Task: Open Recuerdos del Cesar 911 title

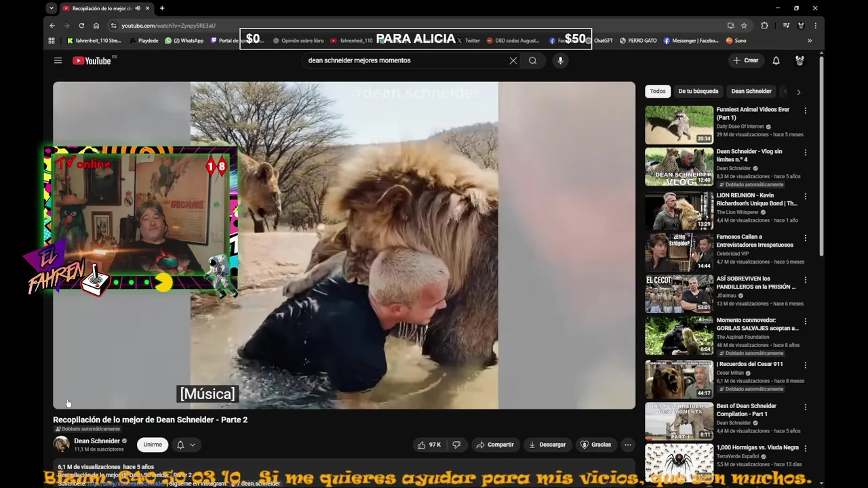Action: point(749,364)
